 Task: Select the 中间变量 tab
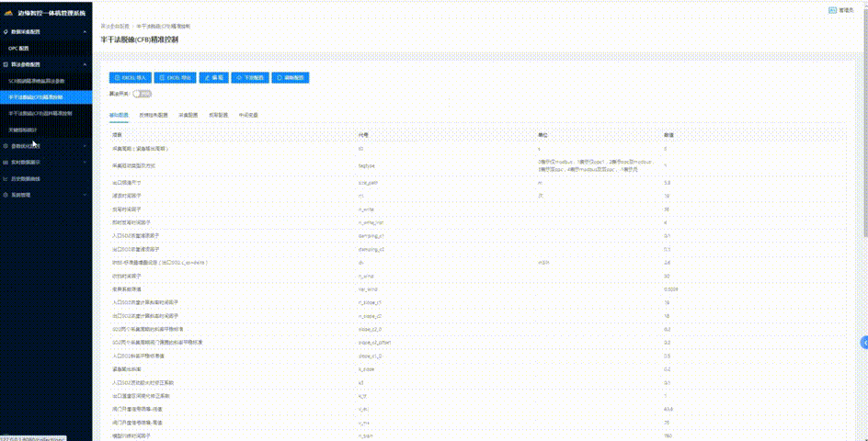point(248,116)
